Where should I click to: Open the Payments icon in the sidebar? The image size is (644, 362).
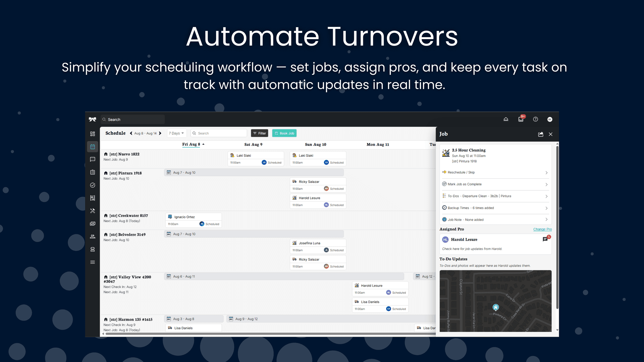pos(93,224)
